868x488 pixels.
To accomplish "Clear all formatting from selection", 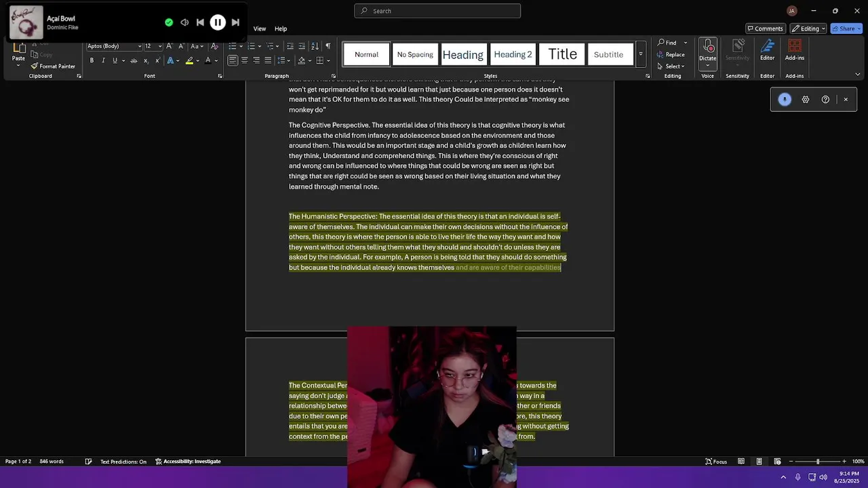I will (215, 46).
